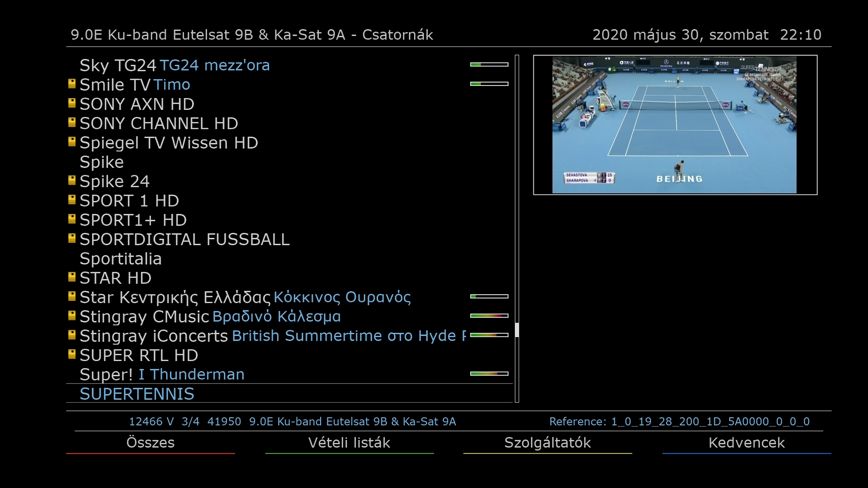Click the lock icon beside Star Κεντρικής Ελλάδας
The width and height of the screenshot is (868, 488).
point(72,296)
